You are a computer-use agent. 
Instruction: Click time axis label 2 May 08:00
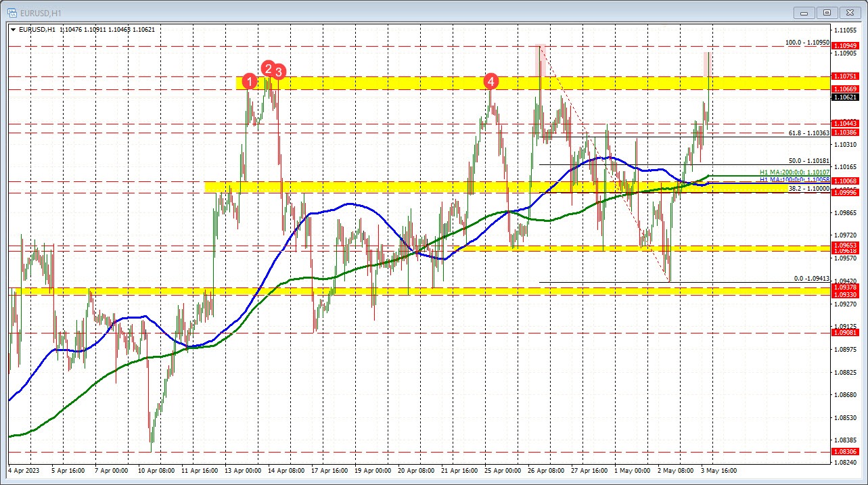[675, 469]
